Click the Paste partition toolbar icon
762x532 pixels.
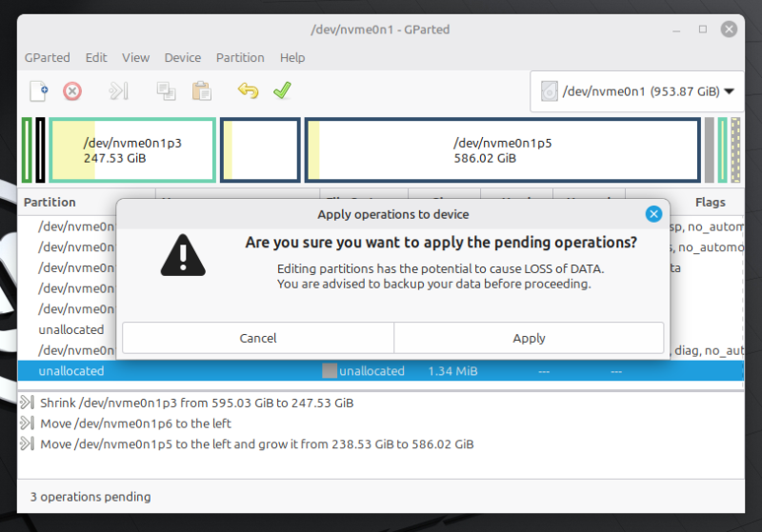[201, 91]
